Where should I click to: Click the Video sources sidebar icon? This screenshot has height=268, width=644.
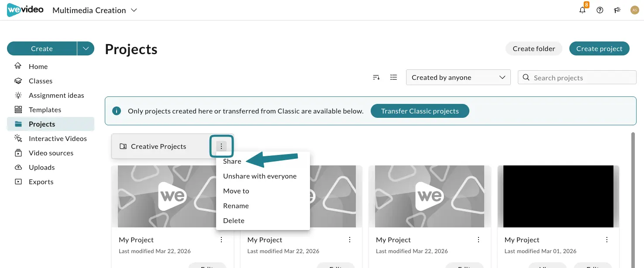coord(18,153)
